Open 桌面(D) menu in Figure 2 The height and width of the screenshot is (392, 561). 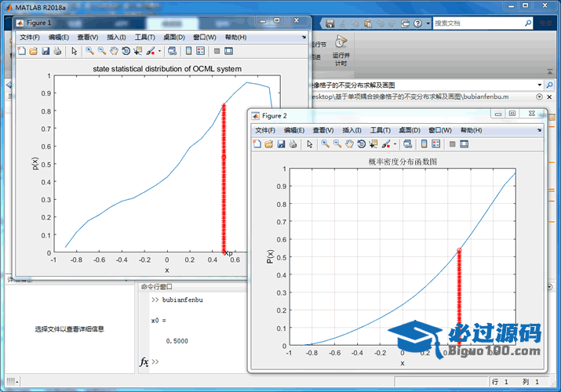coord(410,130)
